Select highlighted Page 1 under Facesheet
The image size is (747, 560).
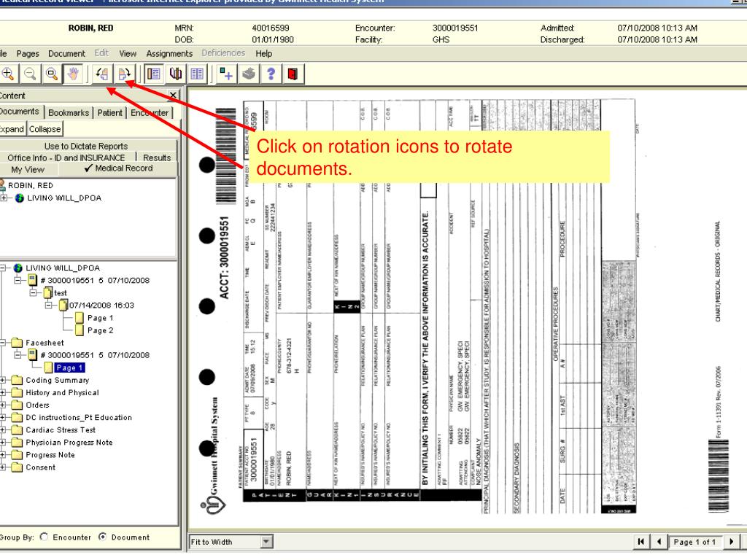70,367
